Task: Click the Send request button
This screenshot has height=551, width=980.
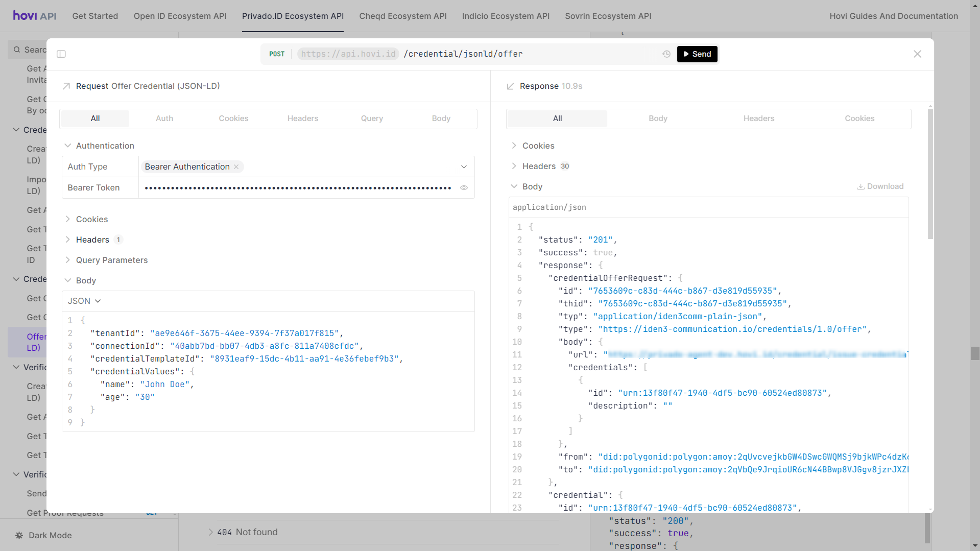Action: pyautogui.click(x=697, y=54)
